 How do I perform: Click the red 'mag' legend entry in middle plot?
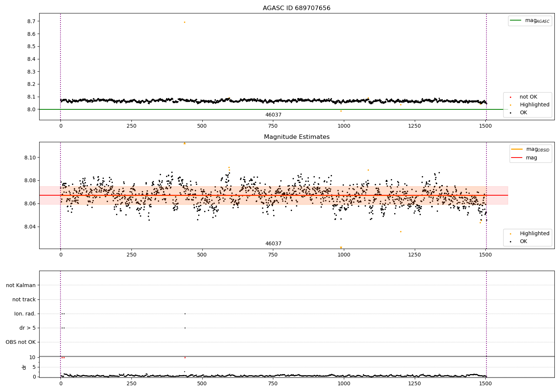(525, 158)
